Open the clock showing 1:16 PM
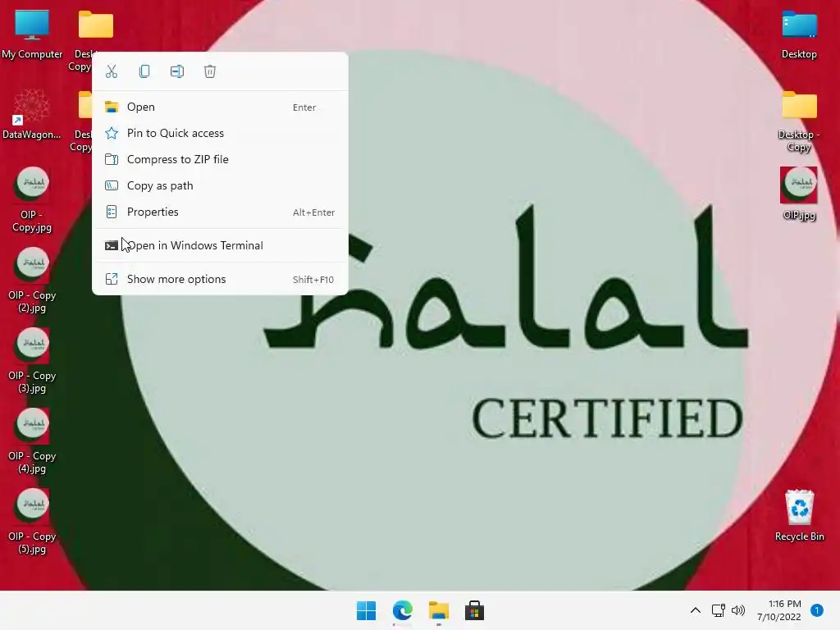 779,610
